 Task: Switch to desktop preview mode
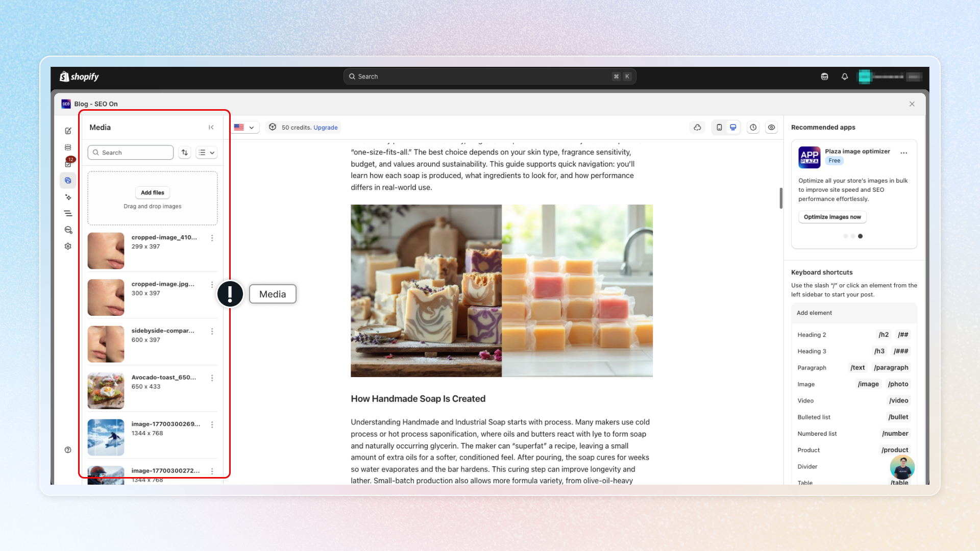pos(733,128)
